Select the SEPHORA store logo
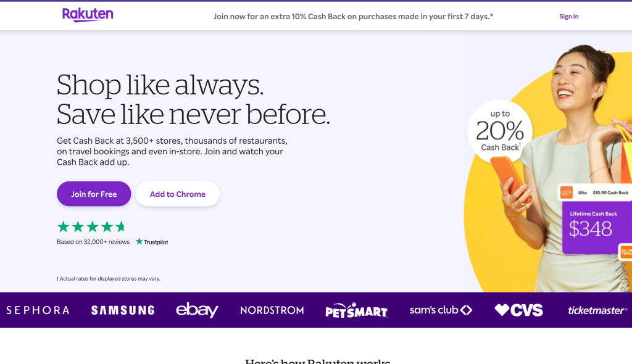Image resolution: width=632 pixels, height=364 pixels. click(x=37, y=310)
